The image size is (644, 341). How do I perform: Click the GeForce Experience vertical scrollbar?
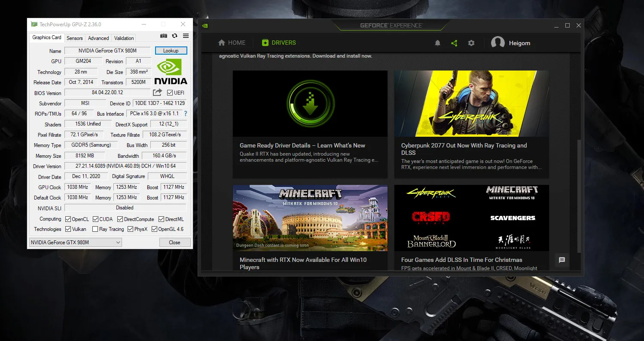579,196
